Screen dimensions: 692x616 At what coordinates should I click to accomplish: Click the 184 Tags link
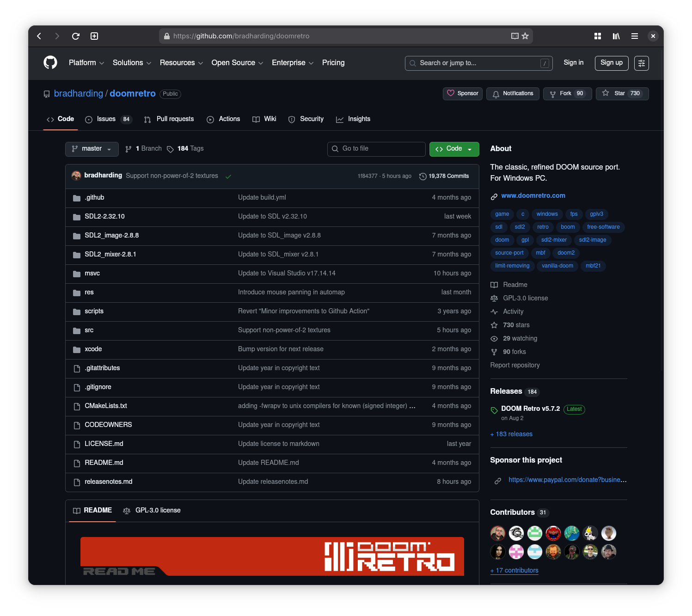tap(185, 149)
